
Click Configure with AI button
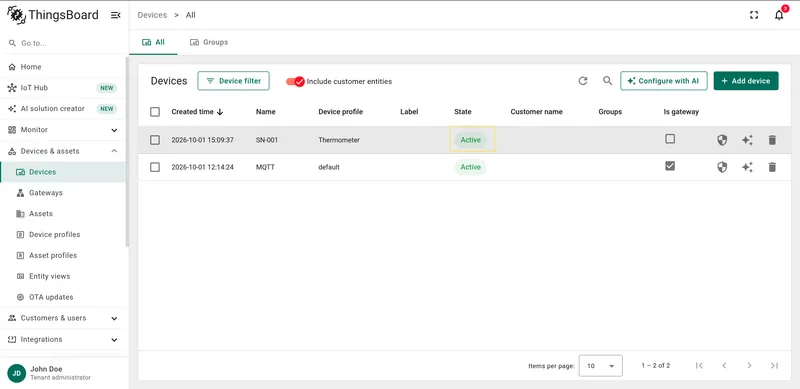(x=664, y=81)
